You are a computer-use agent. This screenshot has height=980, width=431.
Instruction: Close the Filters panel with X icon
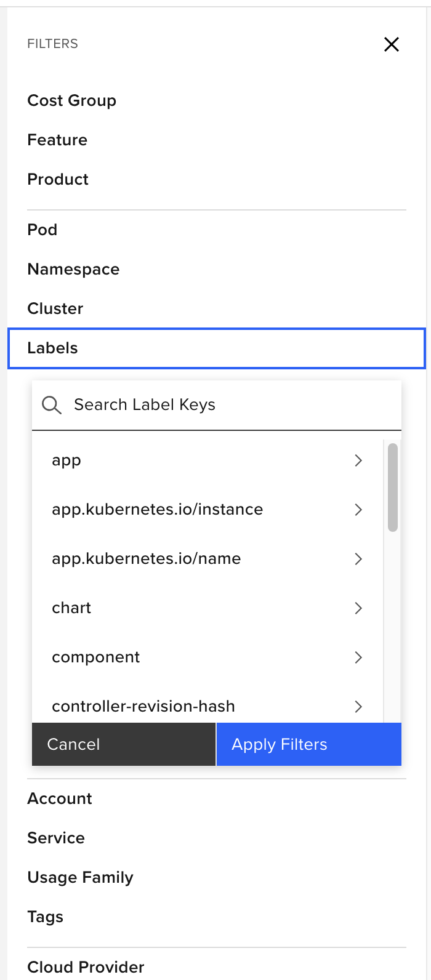tap(392, 44)
